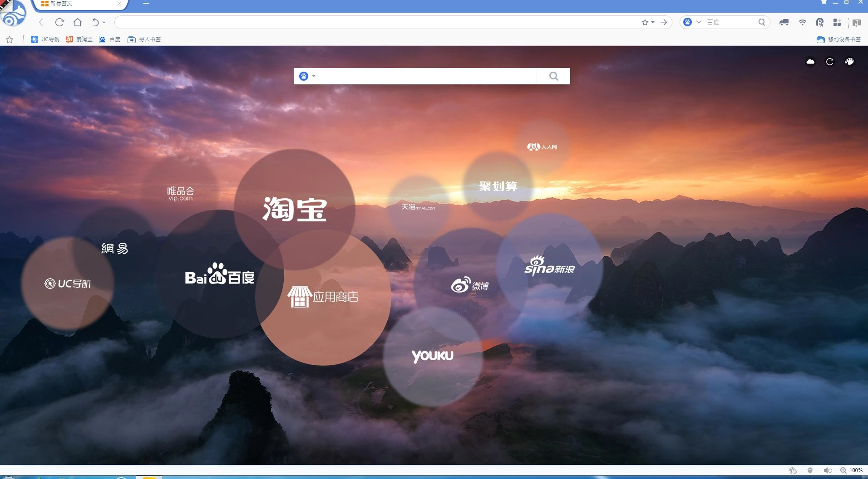Open the bookmarks sidebar panel icon
The image size is (868, 479).
point(856,23)
